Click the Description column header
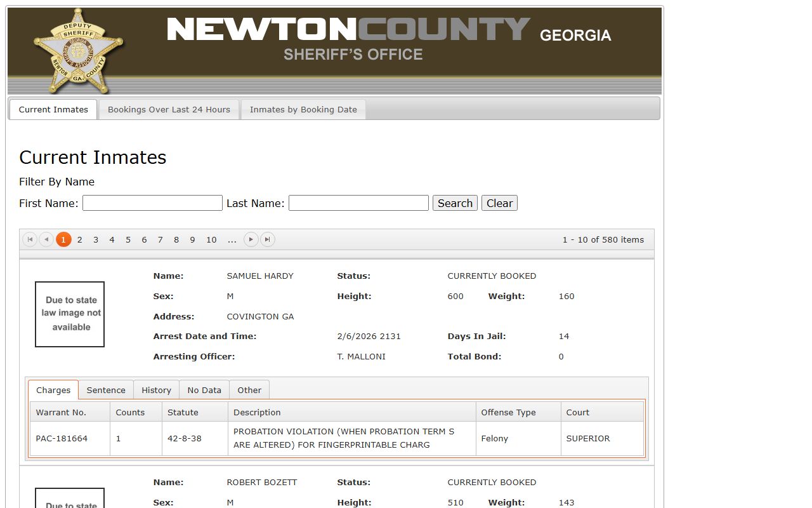Screen dimensions: 812x508 pyautogui.click(x=352, y=412)
